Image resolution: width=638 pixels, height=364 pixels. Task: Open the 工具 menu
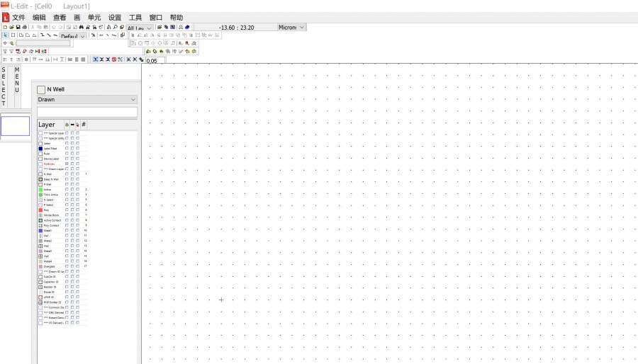click(x=135, y=18)
